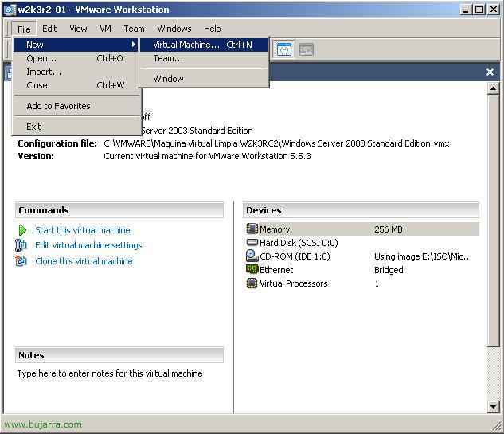Click the Commands section header

[119, 210]
